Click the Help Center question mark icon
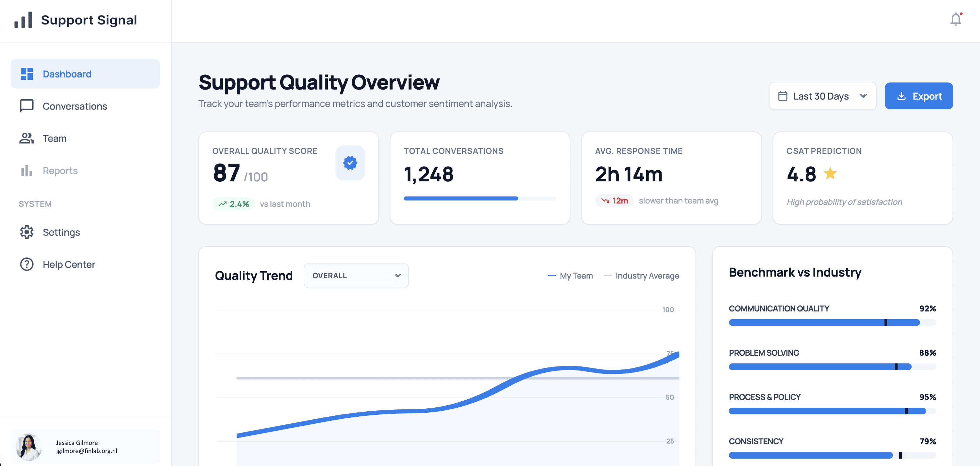The width and height of the screenshot is (980, 466). [26, 264]
